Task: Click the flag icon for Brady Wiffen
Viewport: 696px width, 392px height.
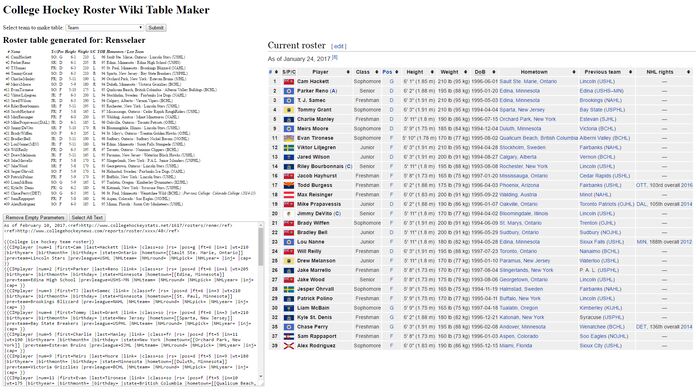Action: click(x=289, y=223)
